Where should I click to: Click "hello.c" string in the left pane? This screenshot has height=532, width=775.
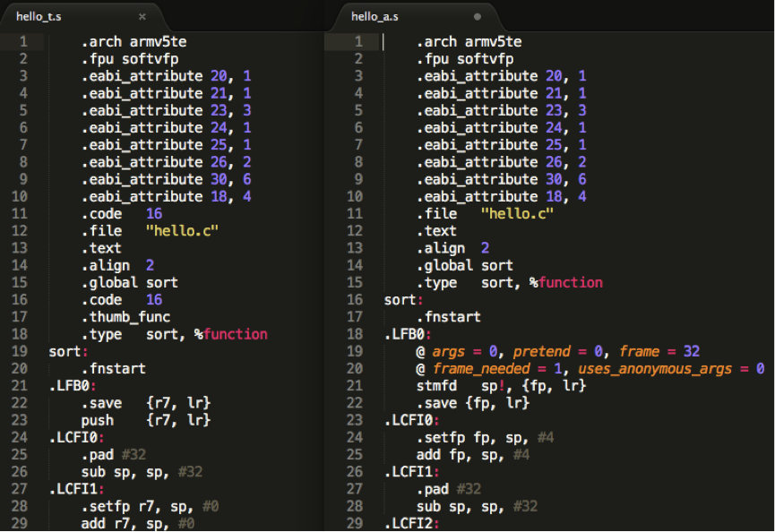(182, 231)
